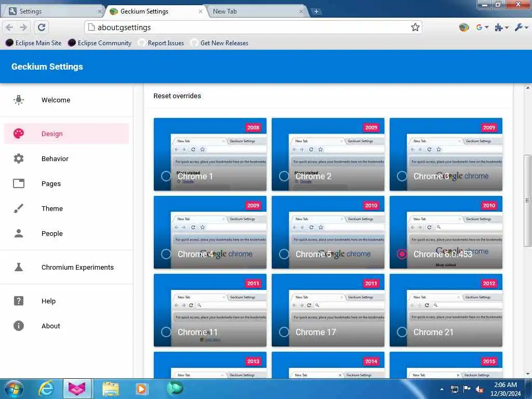This screenshot has height=399, width=532.
Task: Click the network tray icon
Action: click(x=454, y=389)
